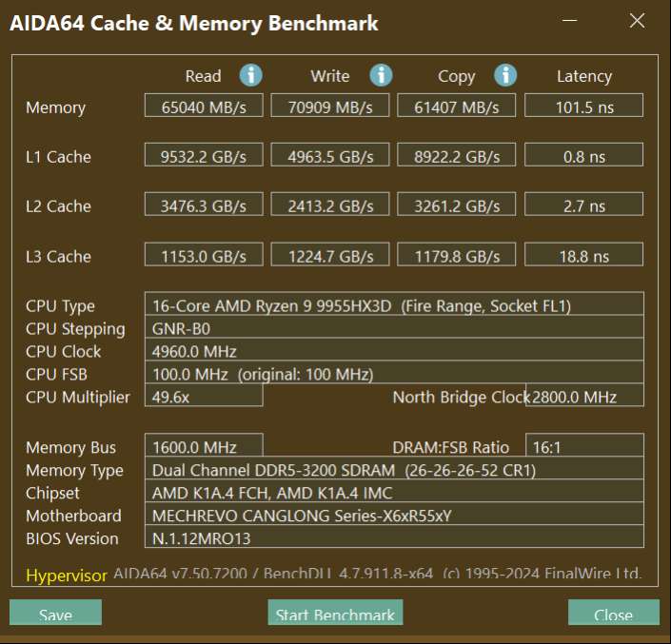Viewport: 671px width, 644px height.
Task: Select the Memory Write value 70909 MB/s
Action: point(330,106)
